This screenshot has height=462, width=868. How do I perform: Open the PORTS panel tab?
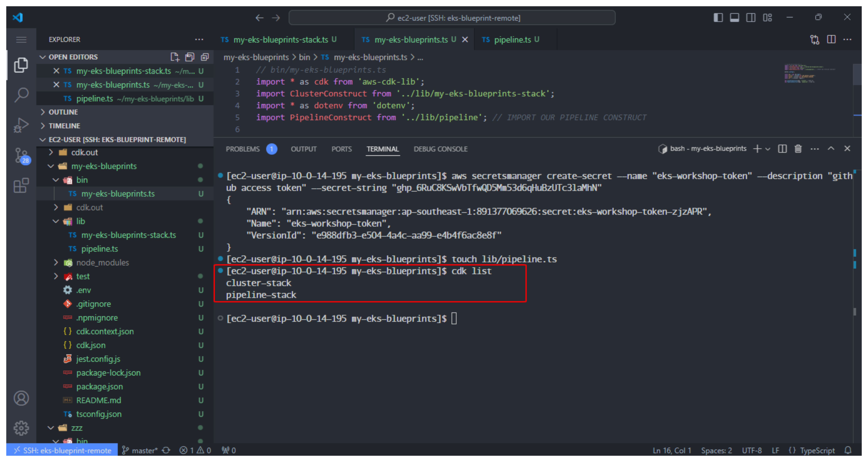click(341, 149)
